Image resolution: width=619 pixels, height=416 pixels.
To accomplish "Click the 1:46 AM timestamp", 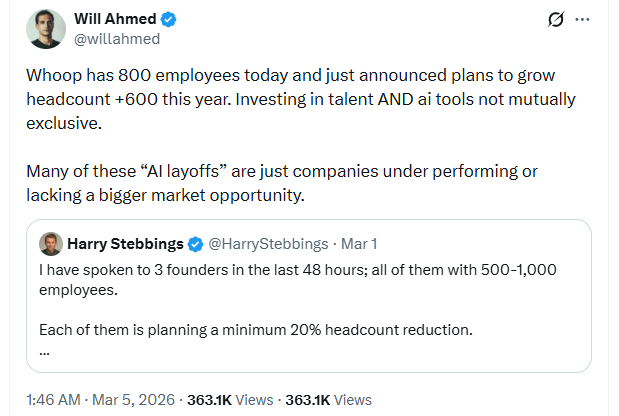I will [53, 399].
